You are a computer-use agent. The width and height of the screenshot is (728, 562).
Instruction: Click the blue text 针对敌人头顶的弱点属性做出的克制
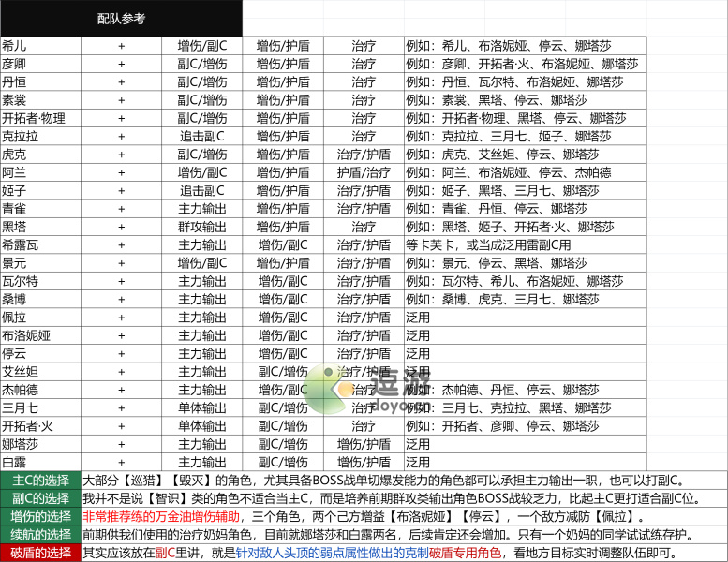333,553
